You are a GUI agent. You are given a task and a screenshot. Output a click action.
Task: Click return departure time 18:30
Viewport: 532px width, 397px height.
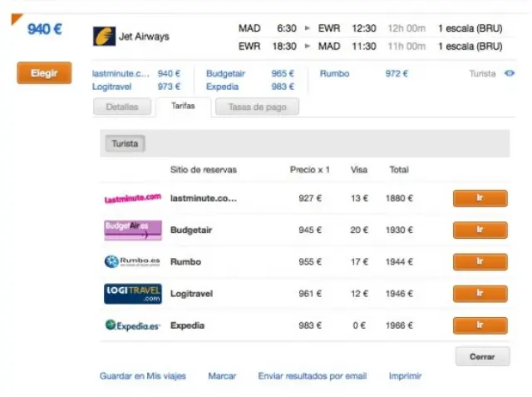pyautogui.click(x=284, y=46)
